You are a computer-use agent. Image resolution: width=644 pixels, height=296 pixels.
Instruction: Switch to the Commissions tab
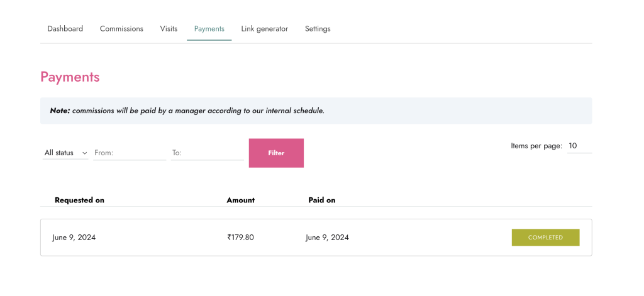(121, 29)
